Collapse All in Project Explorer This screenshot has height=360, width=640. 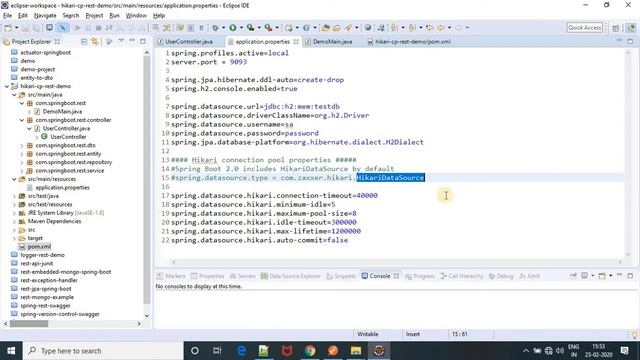coord(84,41)
